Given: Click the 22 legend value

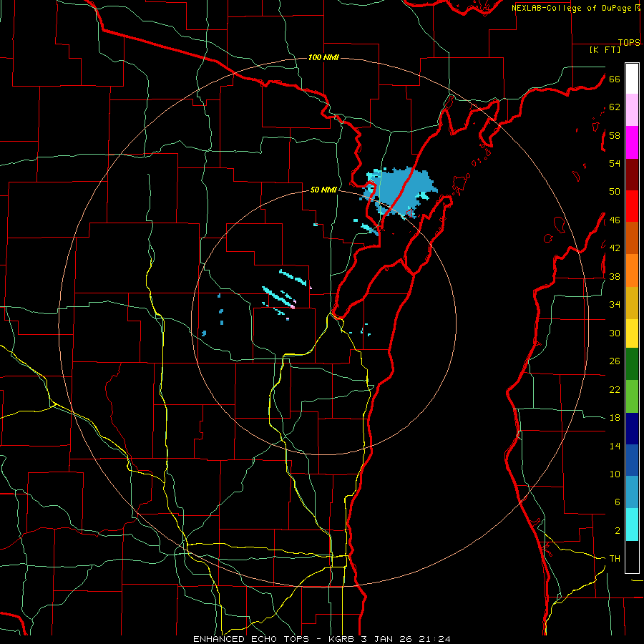Looking at the screenshot, I should (x=615, y=389).
